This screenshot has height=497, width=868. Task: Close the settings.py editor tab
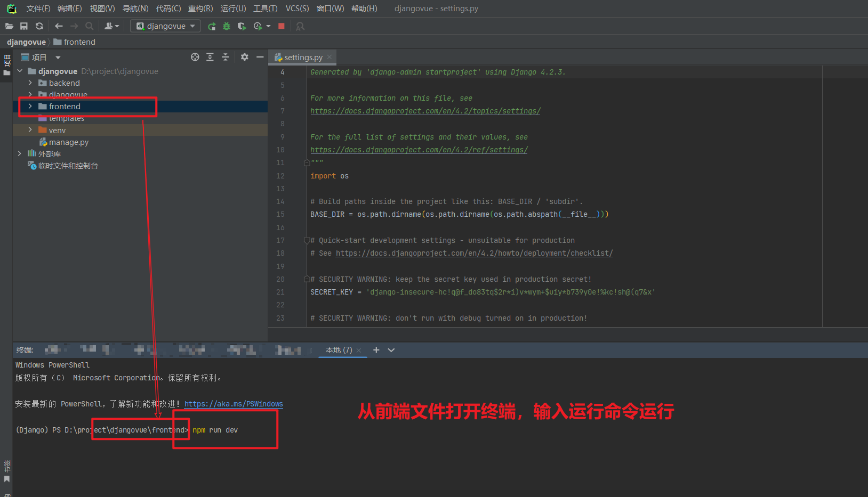pyautogui.click(x=329, y=57)
